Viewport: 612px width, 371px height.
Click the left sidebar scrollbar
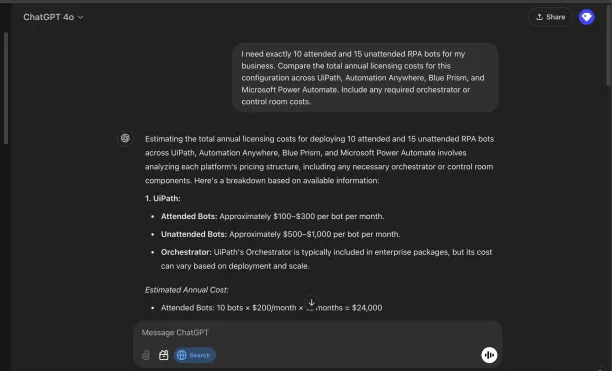point(6,88)
